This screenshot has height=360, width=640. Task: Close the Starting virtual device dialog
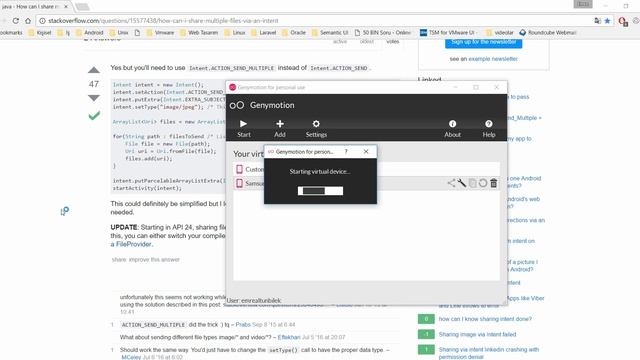(x=366, y=151)
